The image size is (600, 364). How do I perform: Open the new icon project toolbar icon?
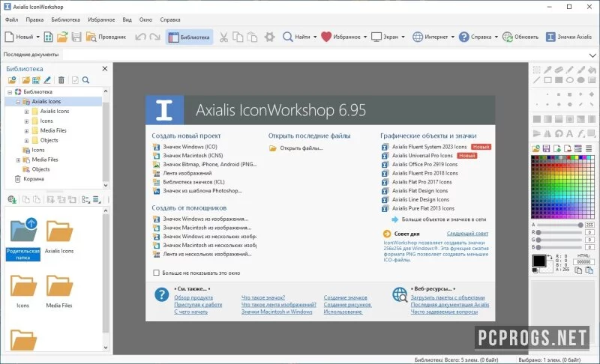(48, 37)
